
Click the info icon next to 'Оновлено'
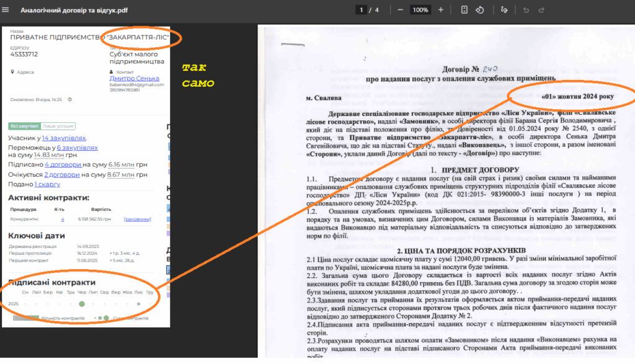(x=69, y=99)
